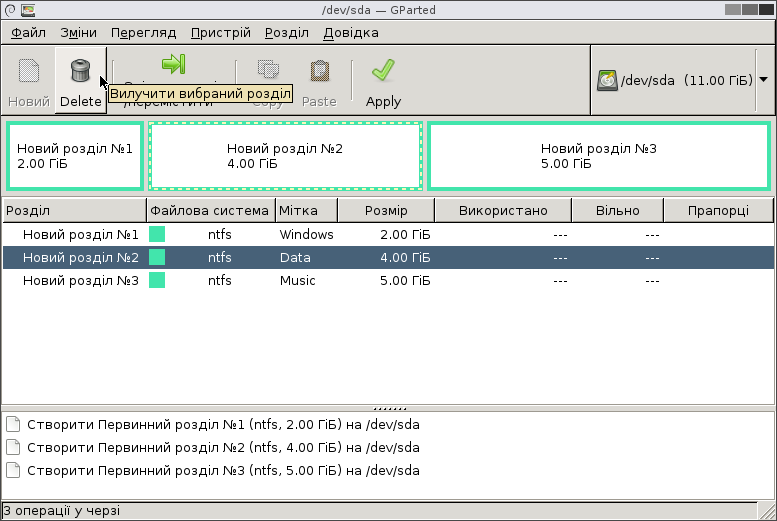
Task: Open the Розділ menu
Action: [x=287, y=32]
